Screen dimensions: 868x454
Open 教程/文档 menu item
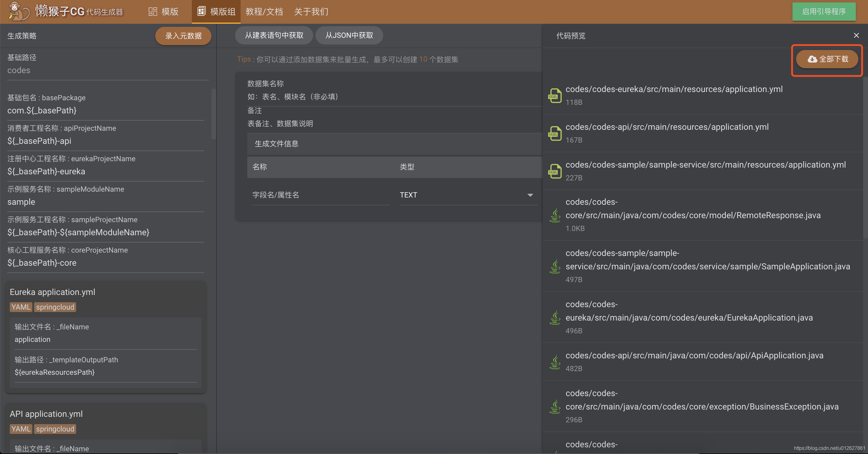point(264,12)
